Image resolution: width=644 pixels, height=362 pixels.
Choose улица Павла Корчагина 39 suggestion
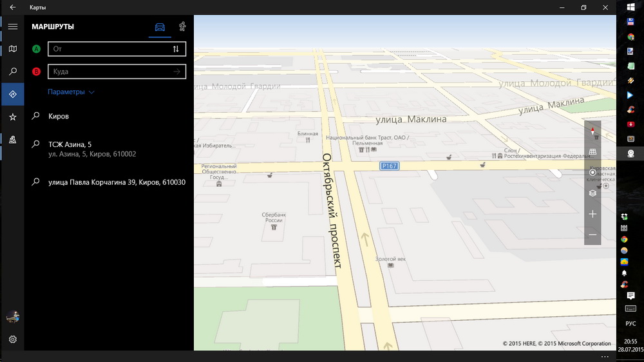(108, 182)
